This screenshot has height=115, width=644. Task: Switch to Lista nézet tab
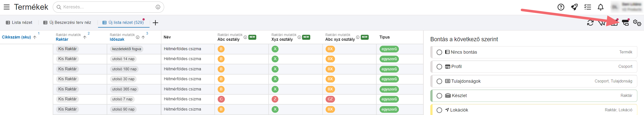[x=19, y=23]
